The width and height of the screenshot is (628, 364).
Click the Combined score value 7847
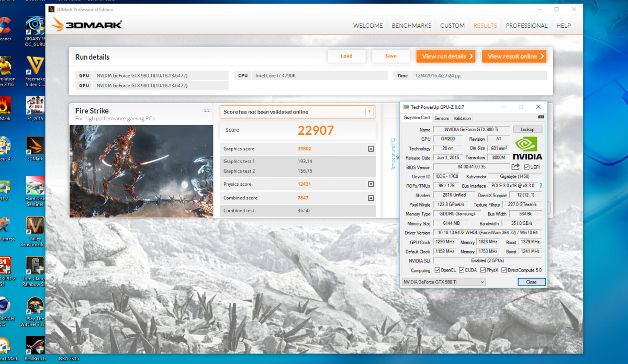click(x=303, y=198)
